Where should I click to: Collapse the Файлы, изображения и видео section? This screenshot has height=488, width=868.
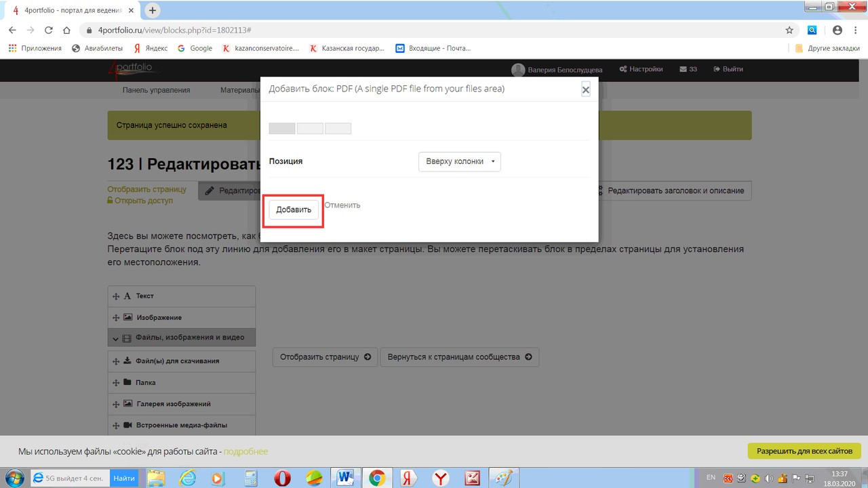[x=182, y=338]
